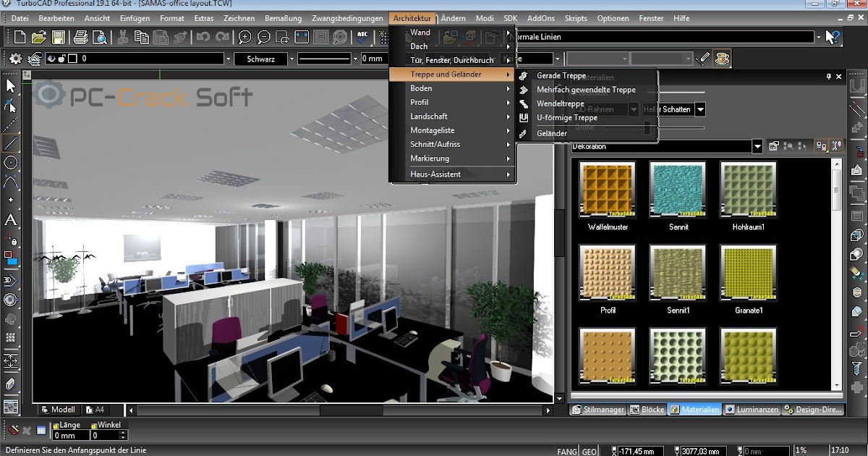Click the coffee cup render icon
868x456 pixels.
tap(722, 59)
